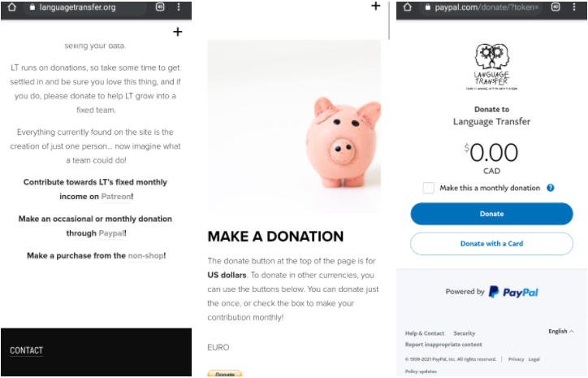Viewport: 588px width, 378px height.
Task: Open browser overflow menu beside languagetransfer.org tabs
Action: (x=179, y=7)
